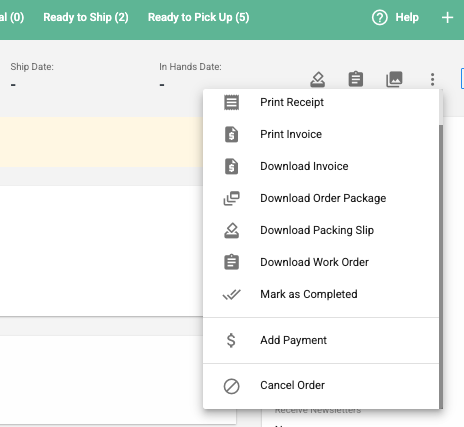This screenshot has height=427, width=464.
Task: Switch to Ready to Ship tab
Action: point(86,17)
